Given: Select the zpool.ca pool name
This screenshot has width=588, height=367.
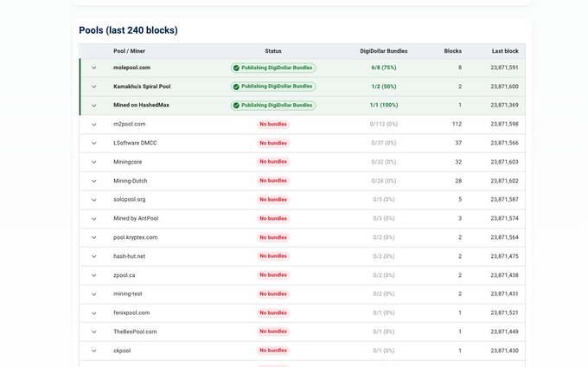Looking at the screenshot, I should [125, 275].
